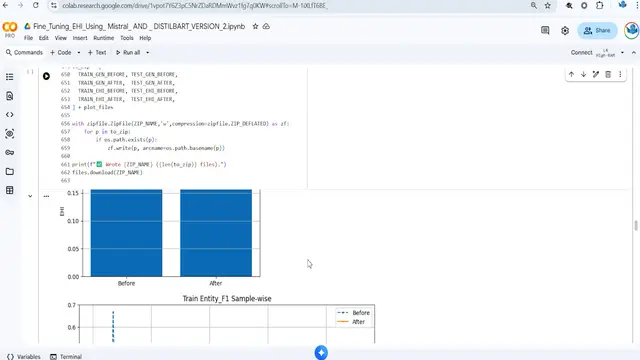The height and width of the screenshot is (360, 640).
Task: Open the Runtime menu
Action: pyautogui.click(x=104, y=38)
